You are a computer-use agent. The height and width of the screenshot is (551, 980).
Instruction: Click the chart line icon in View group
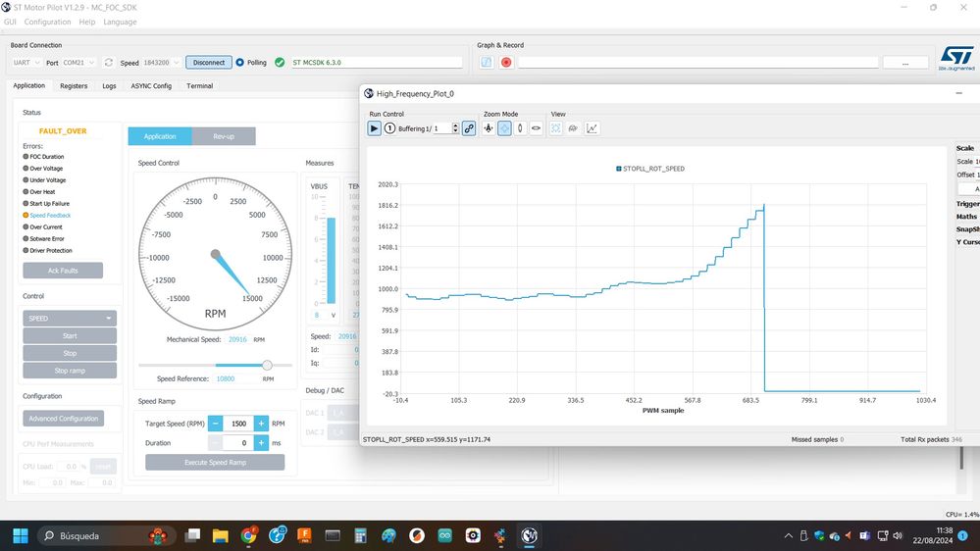click(592, 128)
